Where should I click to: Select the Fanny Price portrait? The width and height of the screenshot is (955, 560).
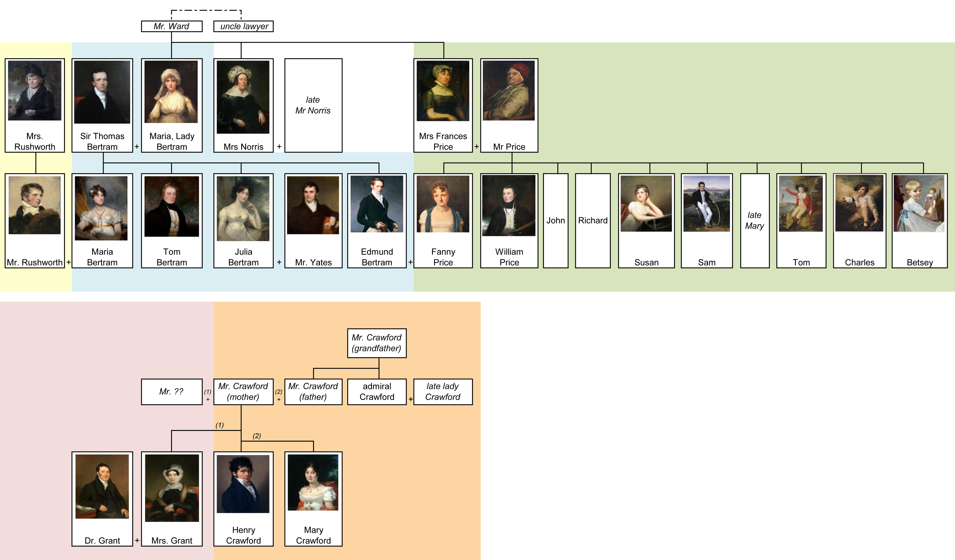(x=443, y=204)
